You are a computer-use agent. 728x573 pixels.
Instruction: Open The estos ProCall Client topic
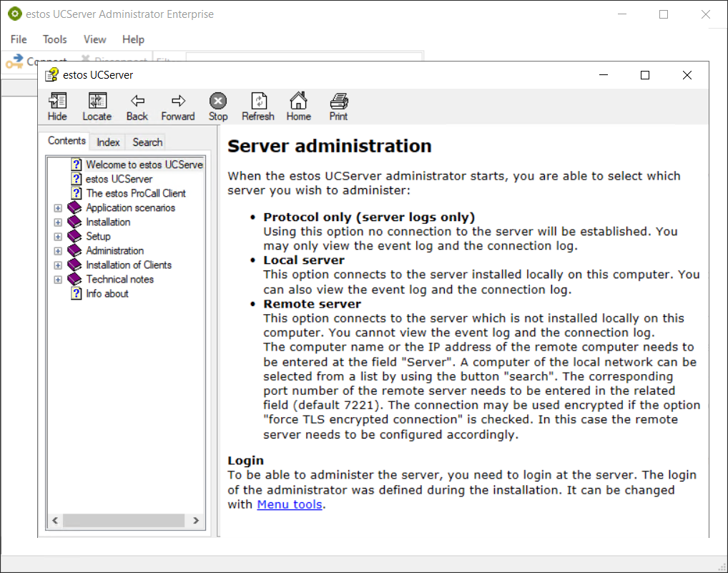point(135,193)
